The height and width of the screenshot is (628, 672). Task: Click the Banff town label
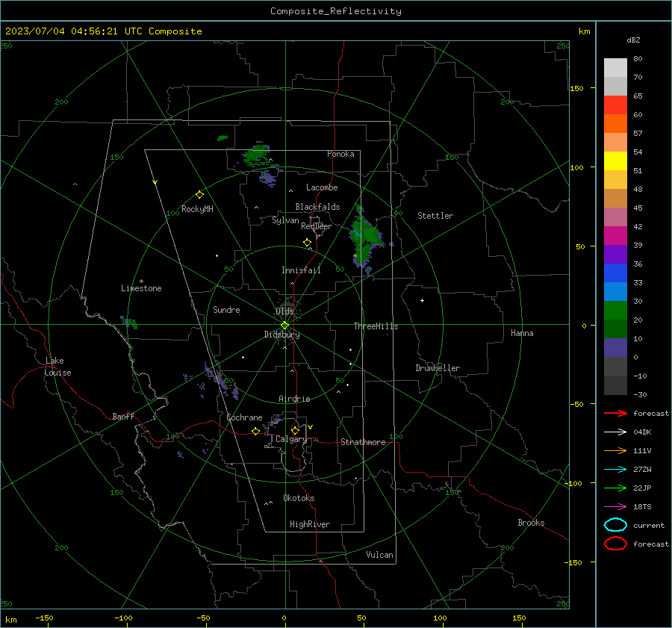pos(123,416)
